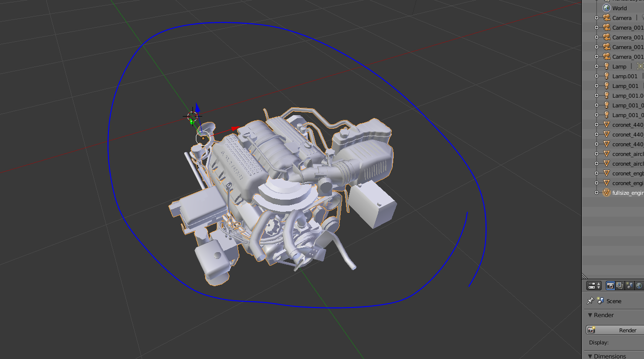Open the Render Layers properties tab
Screen dimensions: 644x359
point(620,286)
